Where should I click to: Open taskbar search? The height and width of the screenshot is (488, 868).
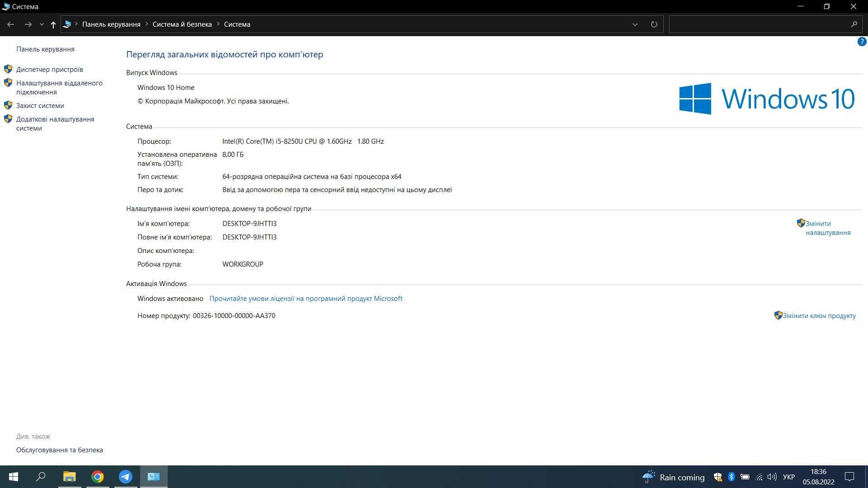[x=41, y=477]
